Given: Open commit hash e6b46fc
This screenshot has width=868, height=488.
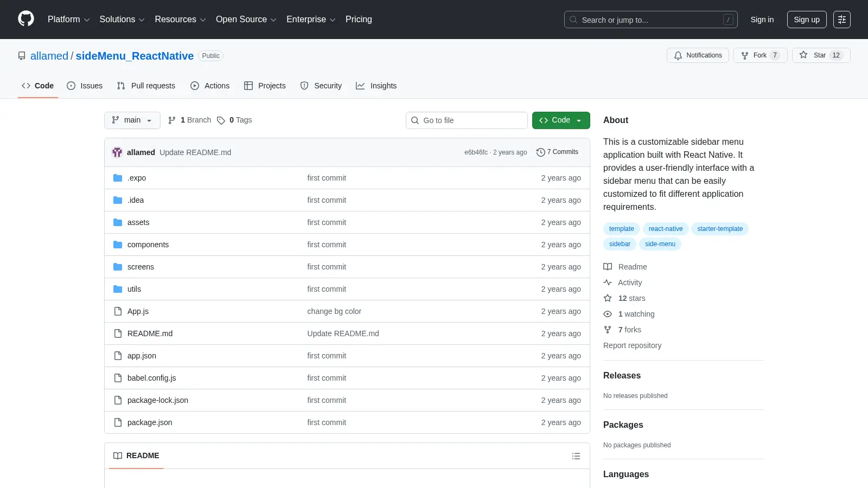Looking at the screenshot, I should (476, 152).
